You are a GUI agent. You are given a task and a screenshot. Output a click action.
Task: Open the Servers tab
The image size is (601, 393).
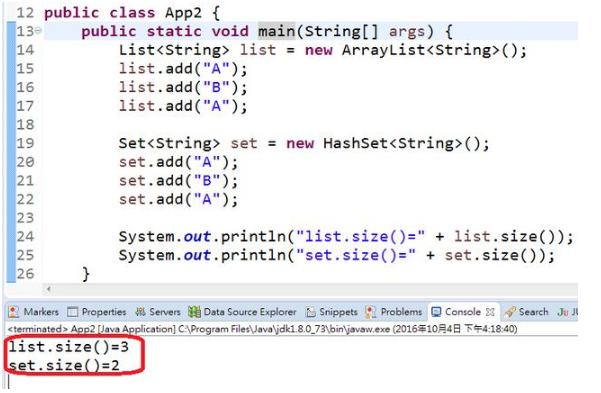pos(158,312)
